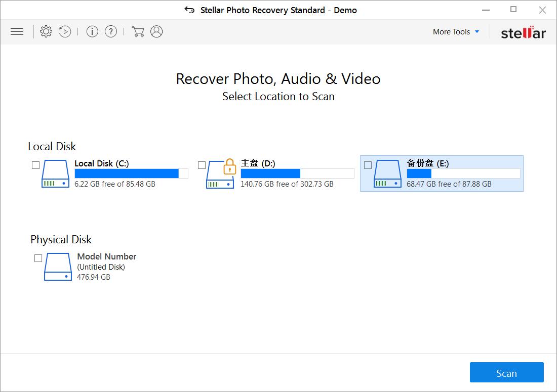Expand the More Tools dropdown
This screenshot has height=392, width=557.
click(456, 31)
